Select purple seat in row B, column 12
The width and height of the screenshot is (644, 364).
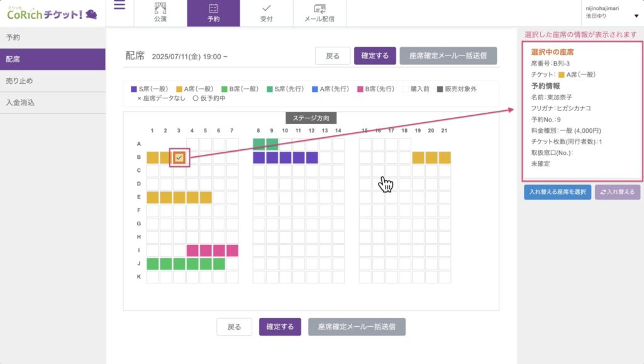point(312,157)
